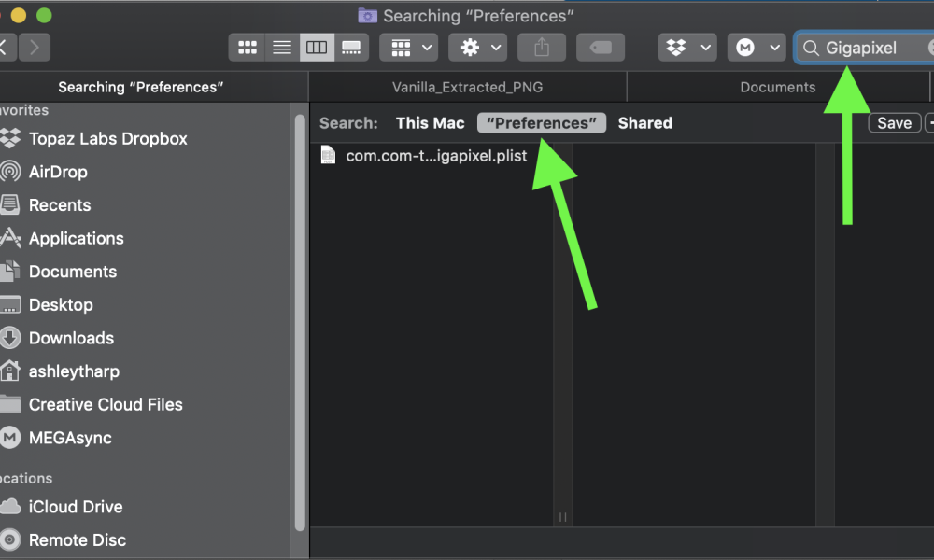This screenshot has height=560, width=934.
Task: Set search scope to Shared
Action: pos(645,123)
